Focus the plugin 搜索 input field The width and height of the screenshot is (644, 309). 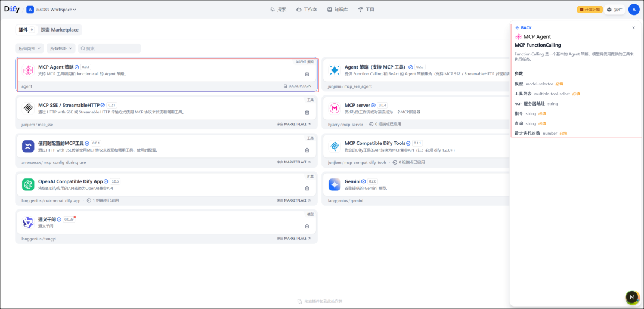[110, 48]
